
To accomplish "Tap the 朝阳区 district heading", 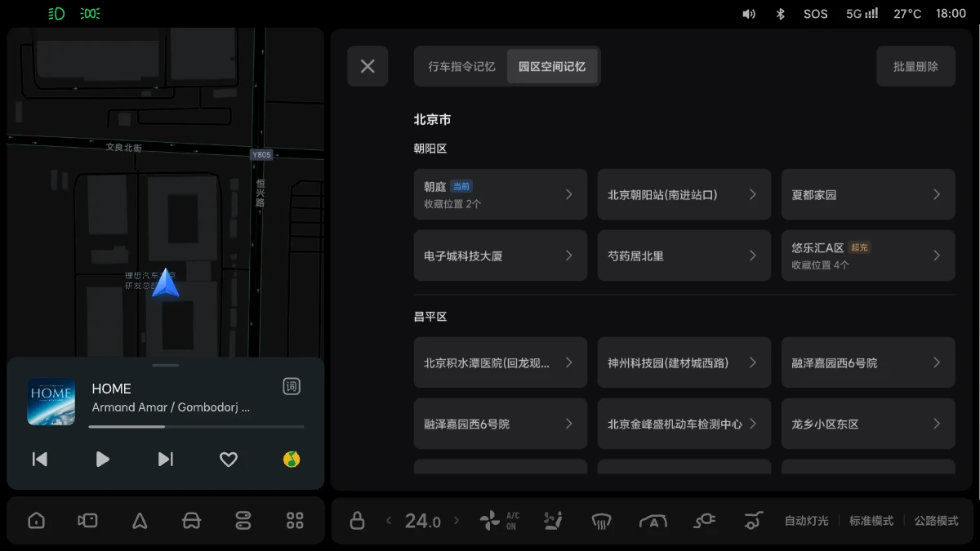I will [430, 149].
